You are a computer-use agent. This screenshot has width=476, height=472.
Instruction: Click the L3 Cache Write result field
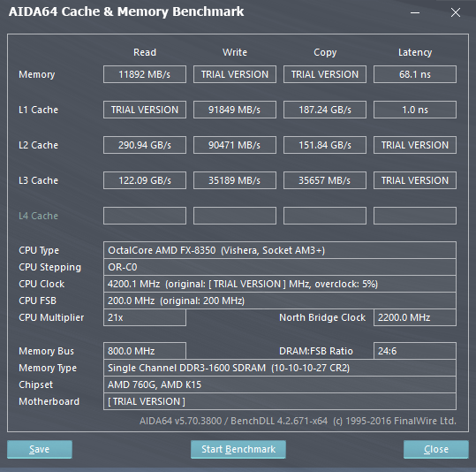(235, 180)
